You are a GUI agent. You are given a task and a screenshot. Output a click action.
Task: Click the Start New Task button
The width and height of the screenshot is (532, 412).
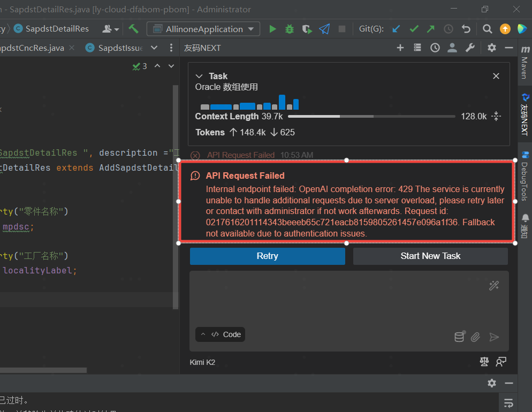point(430,256)
